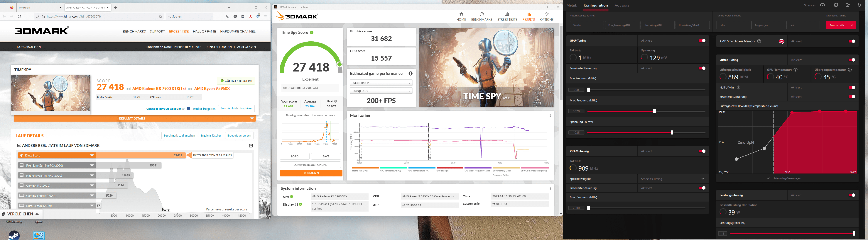Click RUN AGAIN button
The width and height of the screenshot is (868, 240).
(x=311, y=173)
